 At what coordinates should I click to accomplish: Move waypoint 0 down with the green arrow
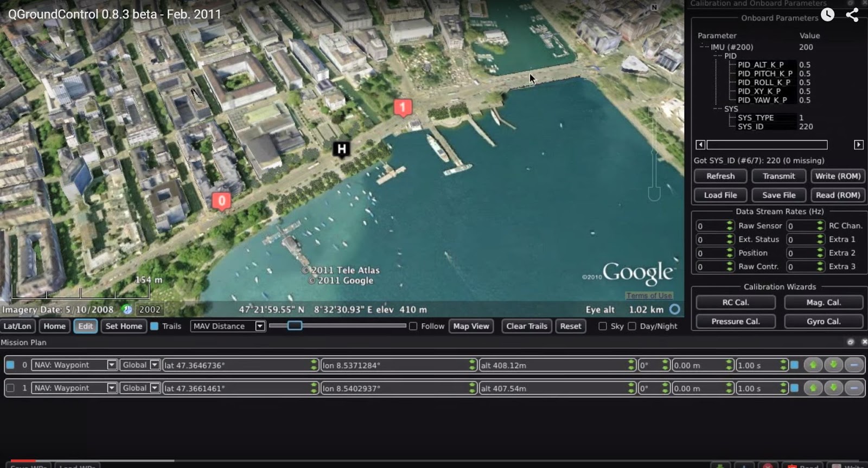833,365
